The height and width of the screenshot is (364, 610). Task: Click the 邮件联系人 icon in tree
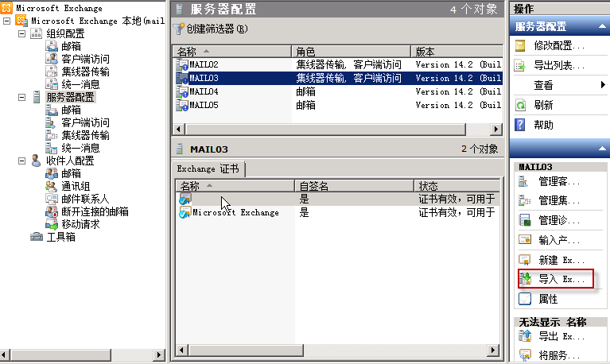52,199
